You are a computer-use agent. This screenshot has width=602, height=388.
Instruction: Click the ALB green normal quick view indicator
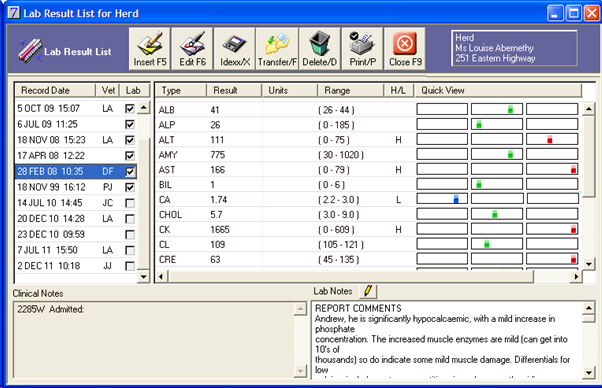click(510, 109)
